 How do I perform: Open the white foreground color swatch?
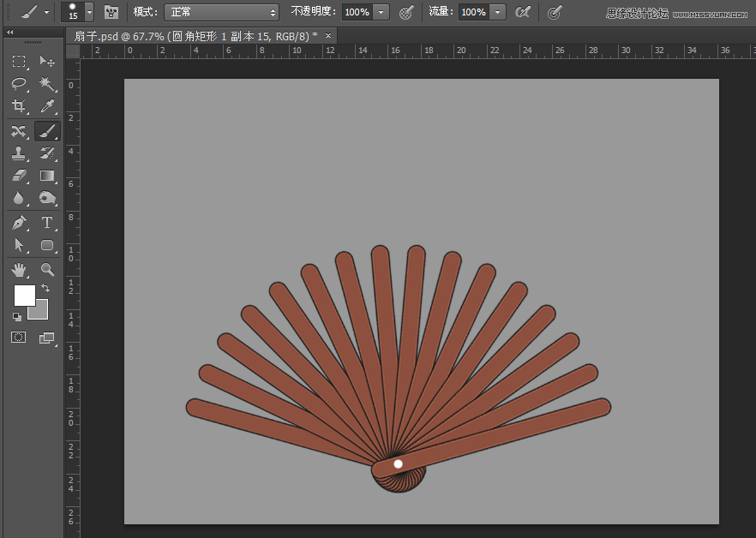click(24, 296)
